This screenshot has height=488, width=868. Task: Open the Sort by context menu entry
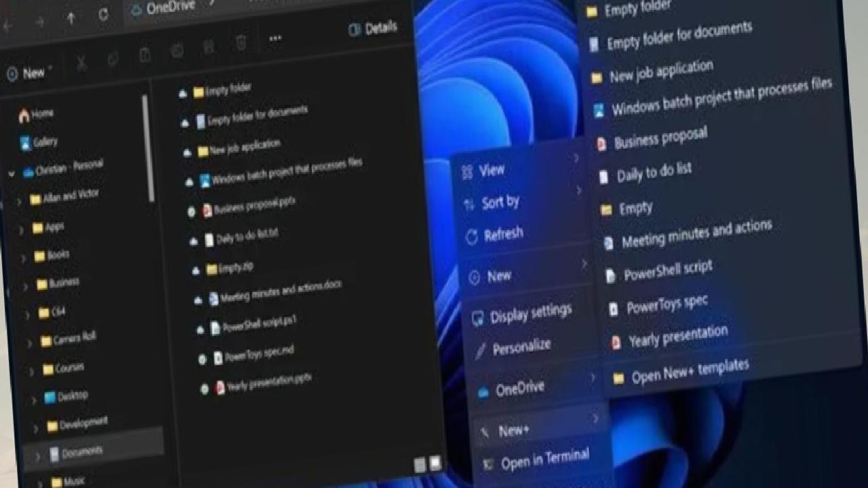click(524, 199)
